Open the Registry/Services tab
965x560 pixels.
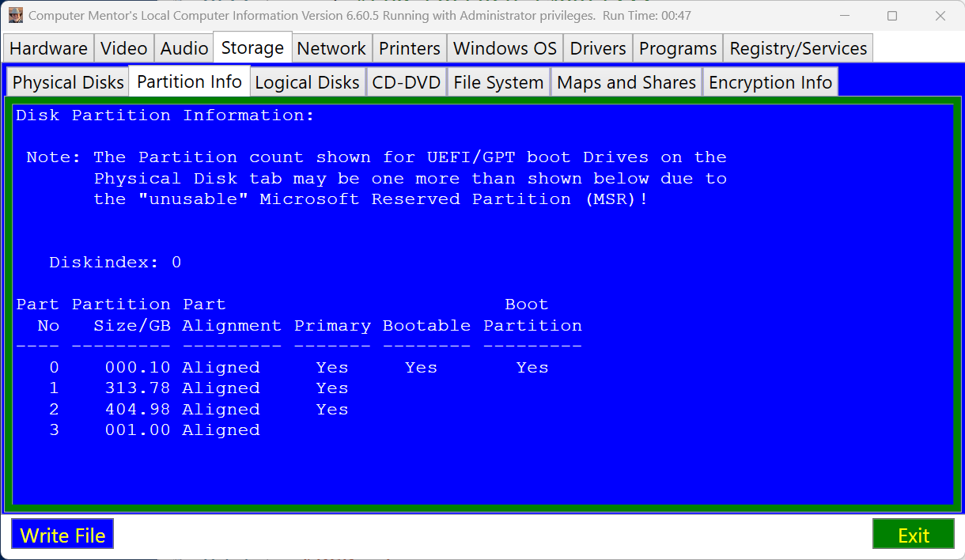(797, 48)
